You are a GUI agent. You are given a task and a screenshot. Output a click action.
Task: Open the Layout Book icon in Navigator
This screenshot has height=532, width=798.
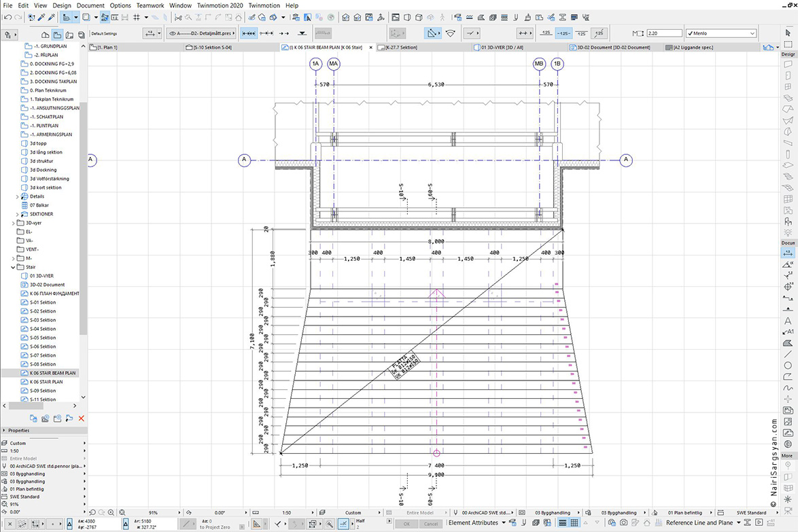click(69, 35)
